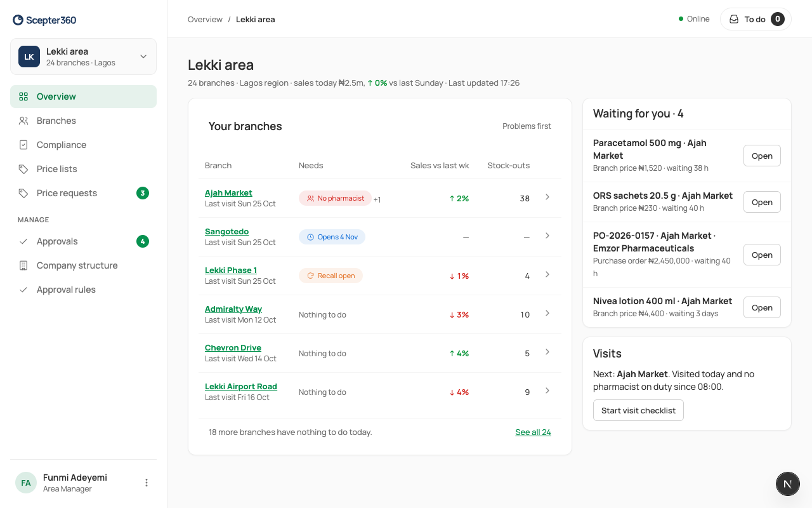
Task: Click the FA user avatar
Action: pyautogui.click(x=26, y=483)
